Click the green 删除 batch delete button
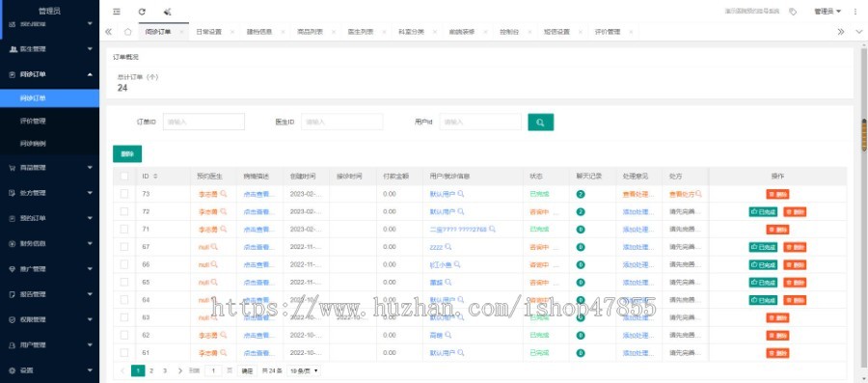The image size is (868, 383). coord(127,153)
